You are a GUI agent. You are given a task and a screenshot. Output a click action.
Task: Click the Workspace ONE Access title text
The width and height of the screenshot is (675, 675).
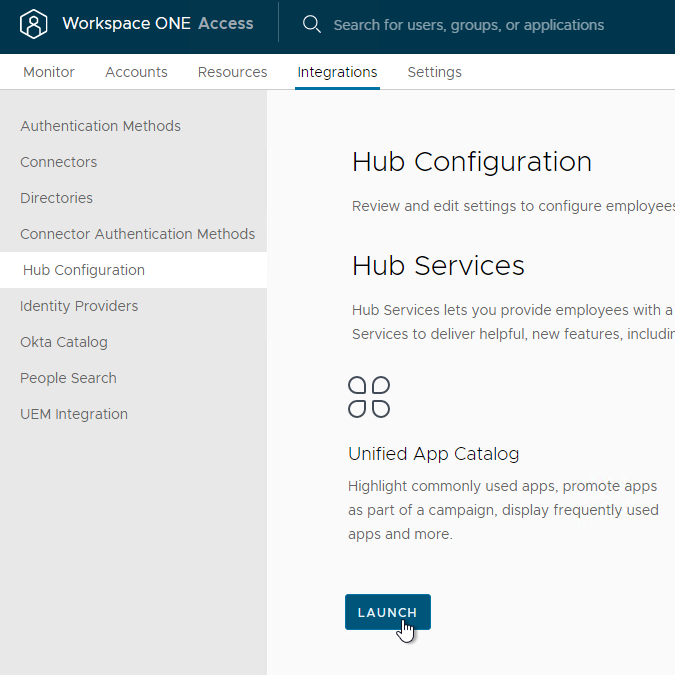[x=158, y=24]
